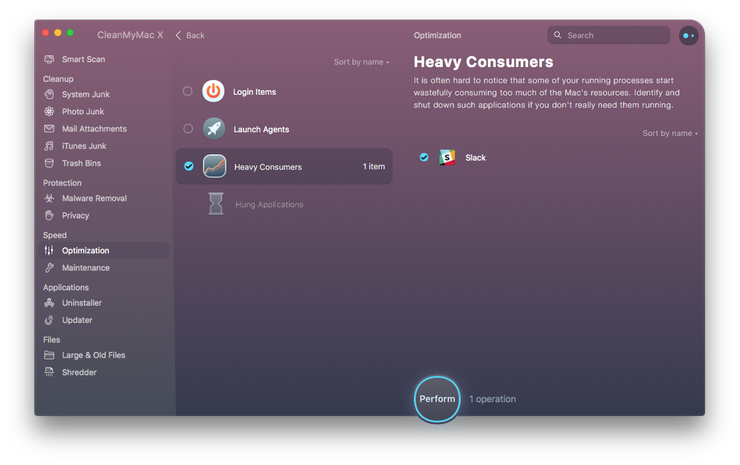
Task: Select the Login Items radio circle
Action: tap(187, 91)
